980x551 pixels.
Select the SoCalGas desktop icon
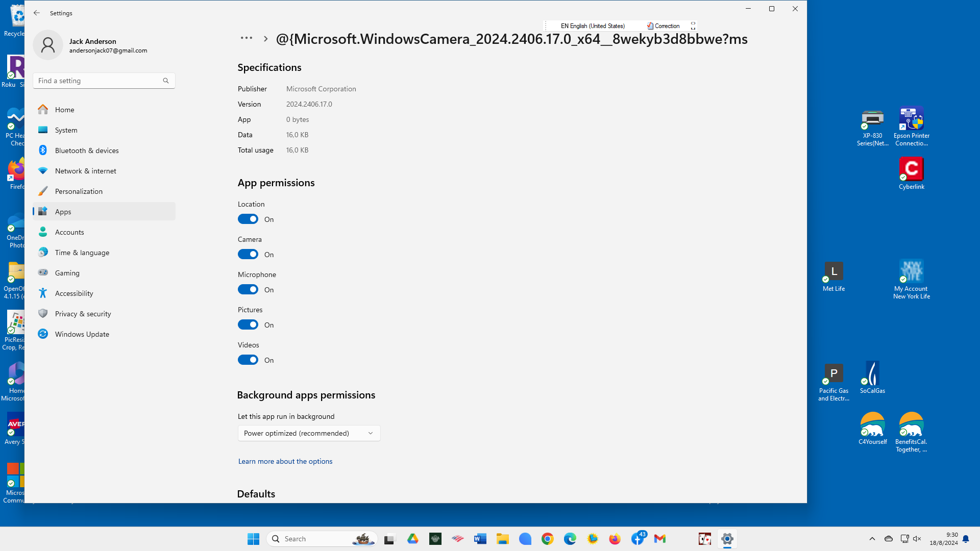point(873,378)
